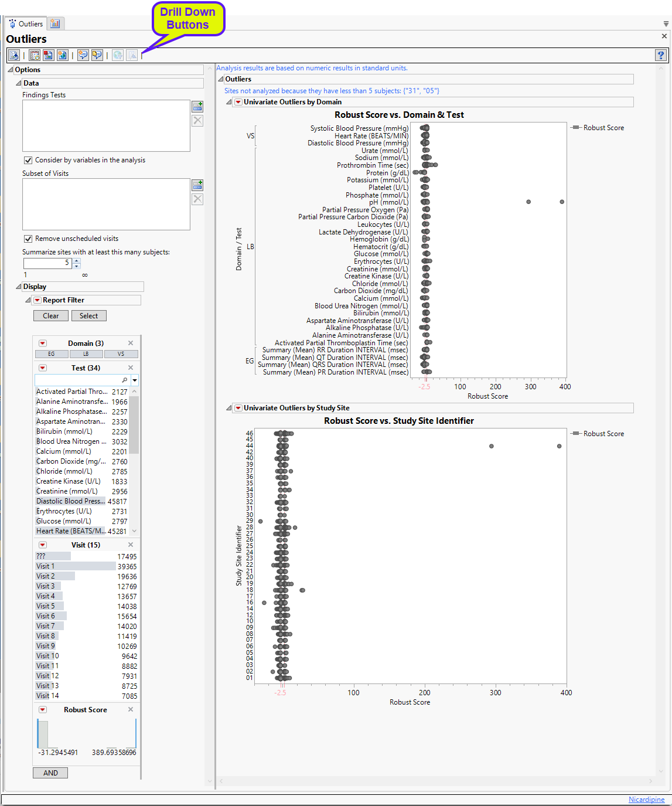Click add button beside Findings Tests list

[x=197, y=106]
